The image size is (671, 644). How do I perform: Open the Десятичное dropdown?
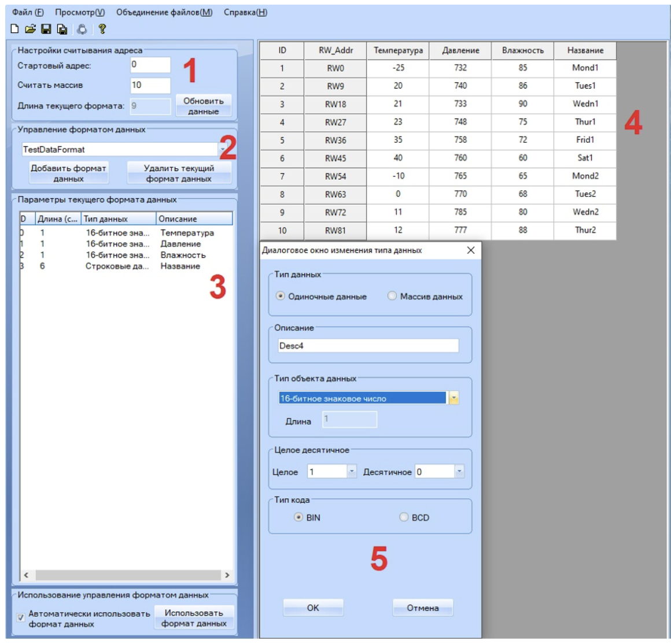coord(459,471)
